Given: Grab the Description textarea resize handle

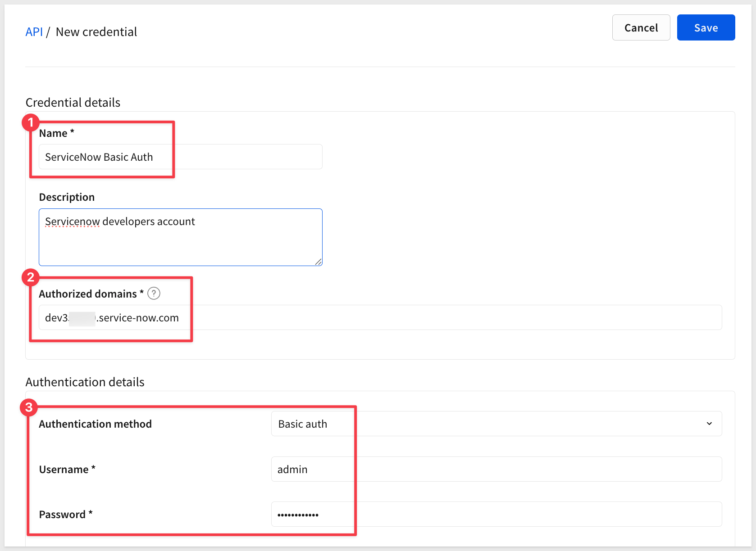Looking at the screenshot, I should pyautogui.click(x=319, y=262).
